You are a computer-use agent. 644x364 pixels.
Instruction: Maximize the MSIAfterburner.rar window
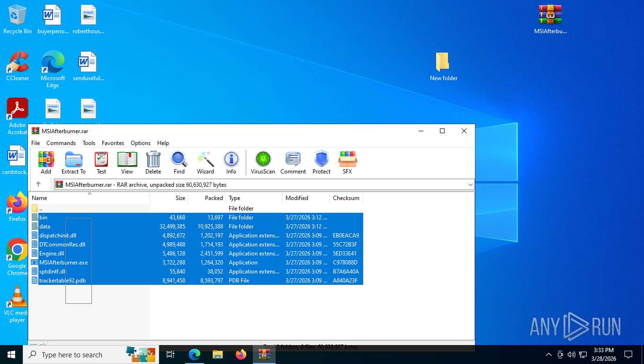pyautogui.click(x=442, y=131)
